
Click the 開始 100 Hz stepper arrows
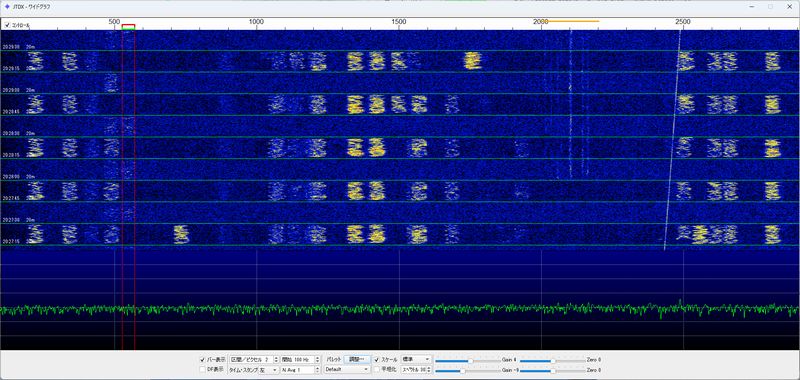click(317, 360)
